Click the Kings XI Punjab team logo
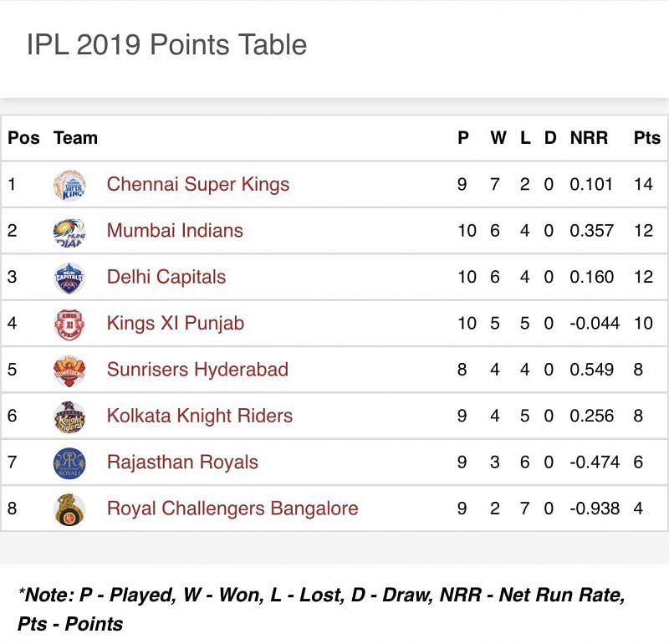Screen dimensions: 669x644 (69, 324)
